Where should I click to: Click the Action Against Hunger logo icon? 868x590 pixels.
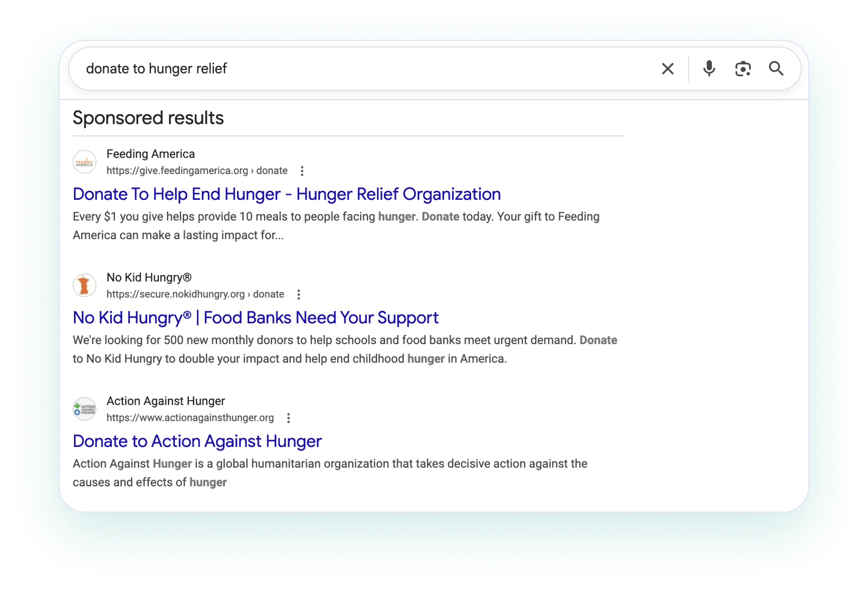pos(86,408)
